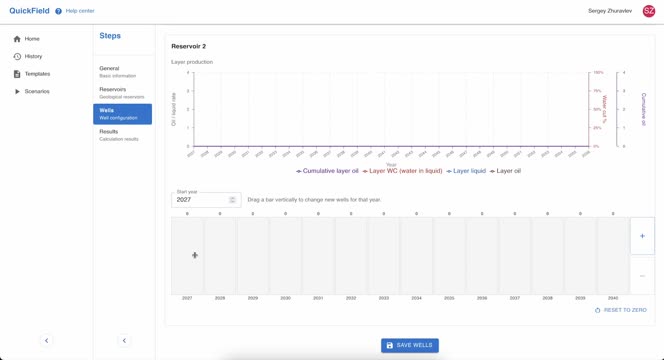Image resolution: width=664 pixels, height=360 pixels.
Task: Click the Cumulative oil axis label
Action: coord(644,109)
